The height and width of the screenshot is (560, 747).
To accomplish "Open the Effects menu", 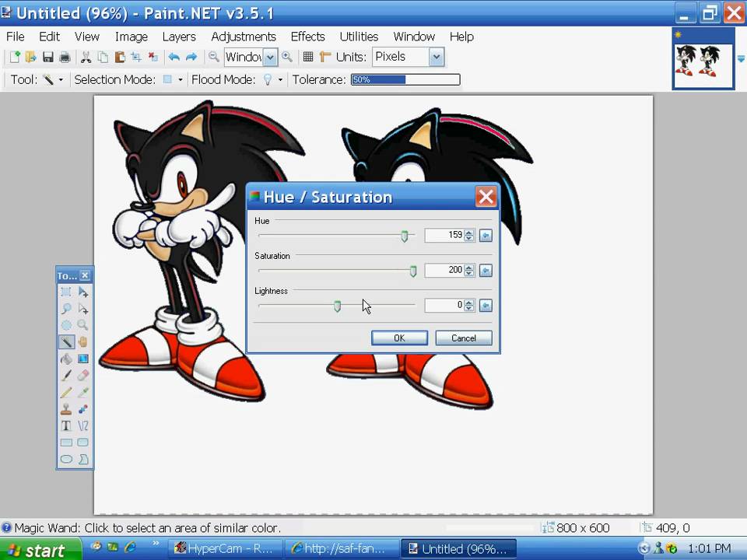I will pos(308,37).
